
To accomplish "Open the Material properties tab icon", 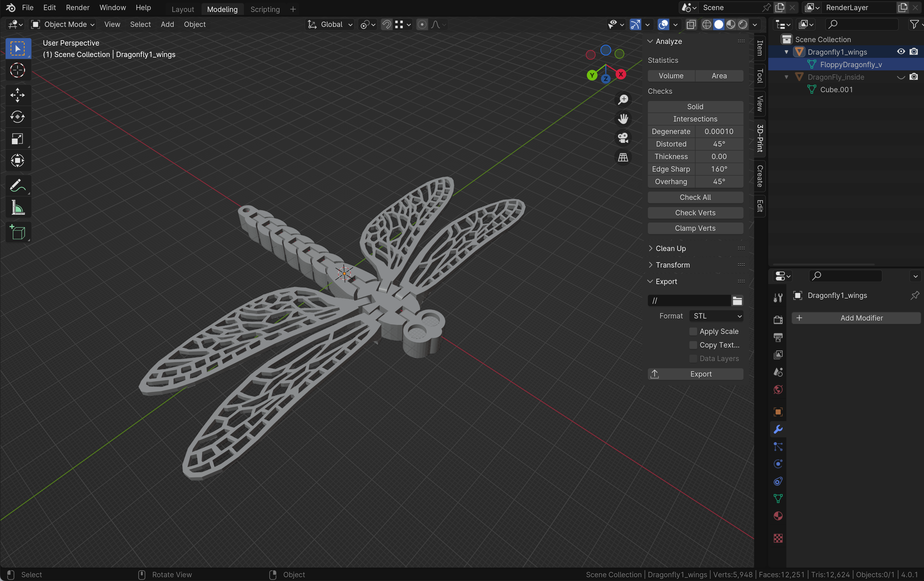I will (x=778, y=516).
